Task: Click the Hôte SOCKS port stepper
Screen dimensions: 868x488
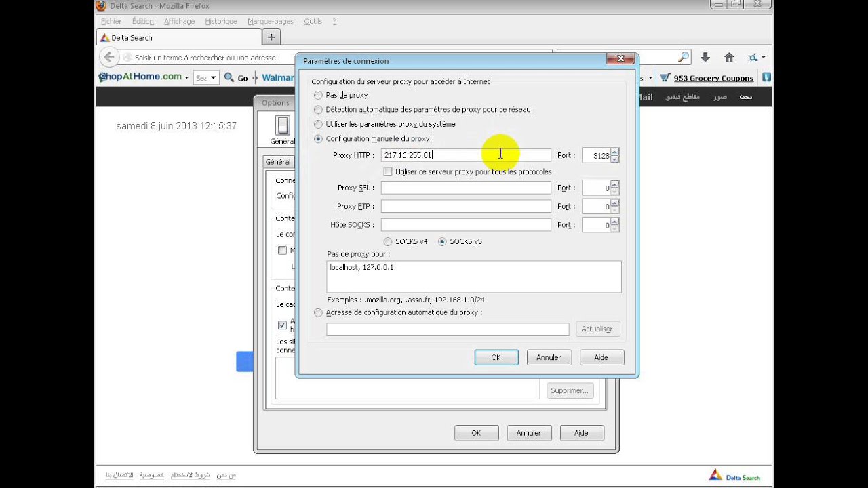Action: tap(614, 225)
